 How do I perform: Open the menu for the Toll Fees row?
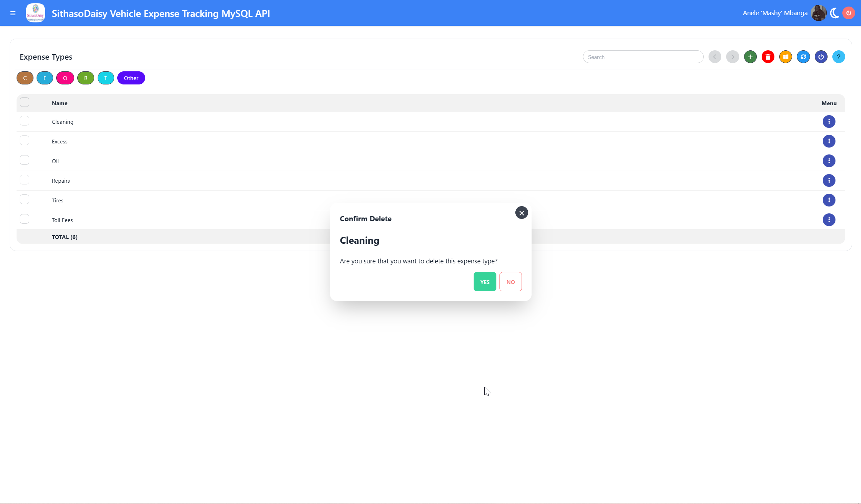pyautogui.click(x=829, y=220)
